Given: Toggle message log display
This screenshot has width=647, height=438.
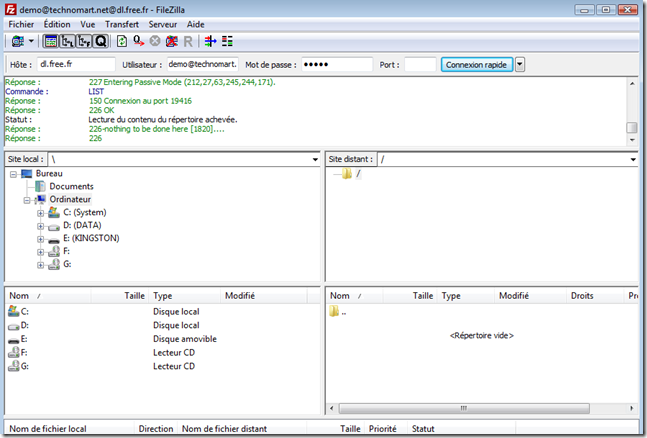Looking at the screenshot, I should [x=51, y=41].
